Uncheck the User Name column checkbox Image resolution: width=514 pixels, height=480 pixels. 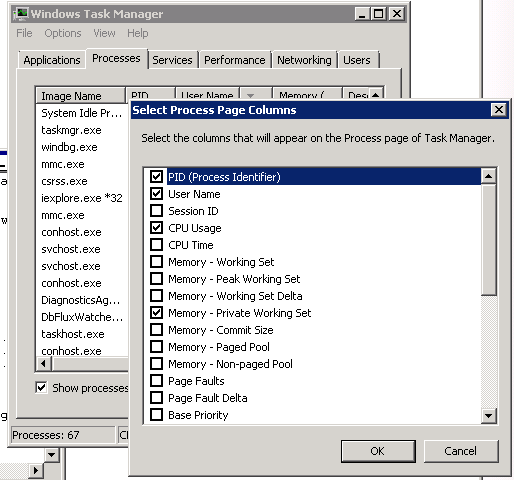(156, 194)
